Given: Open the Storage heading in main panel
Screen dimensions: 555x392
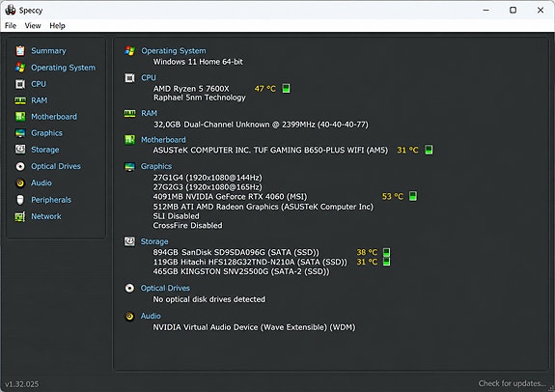Looking at the screenshot, I should click(154, 241).
